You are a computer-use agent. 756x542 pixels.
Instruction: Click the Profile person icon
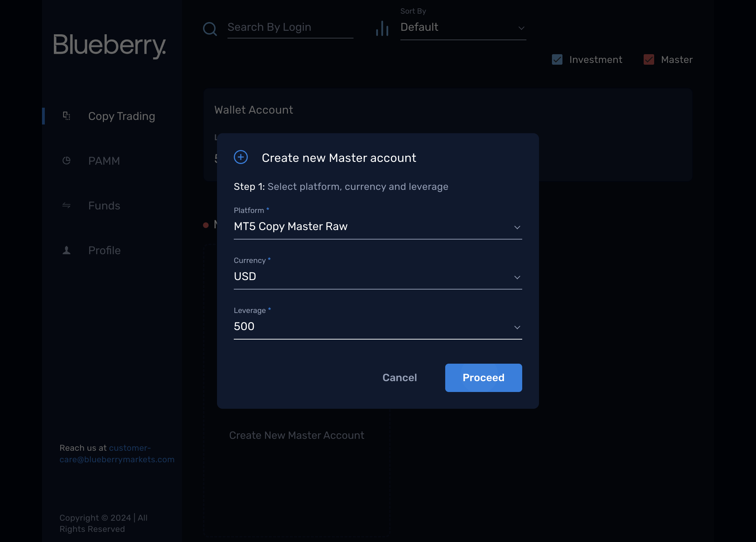point(66,250)
